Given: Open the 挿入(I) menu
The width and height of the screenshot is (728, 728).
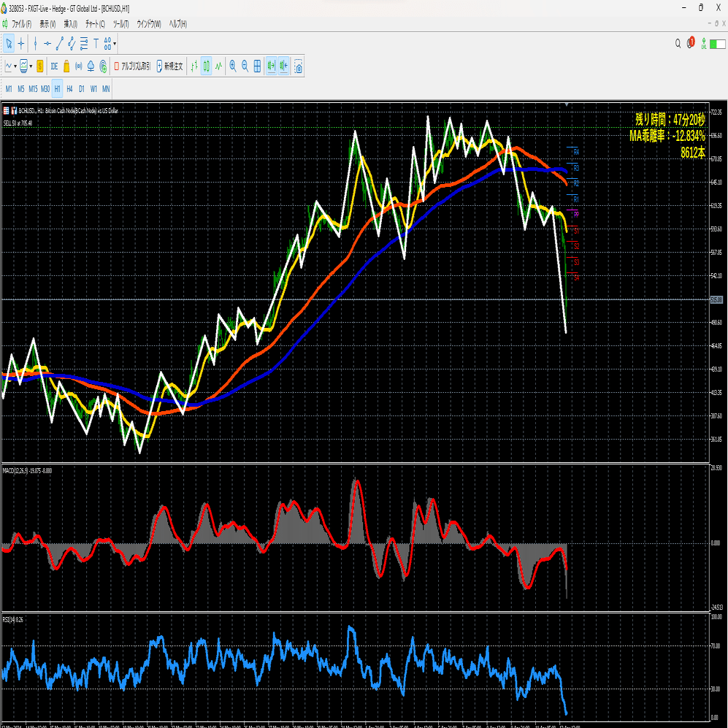Looking at the screenshot, I should [71, 24].
